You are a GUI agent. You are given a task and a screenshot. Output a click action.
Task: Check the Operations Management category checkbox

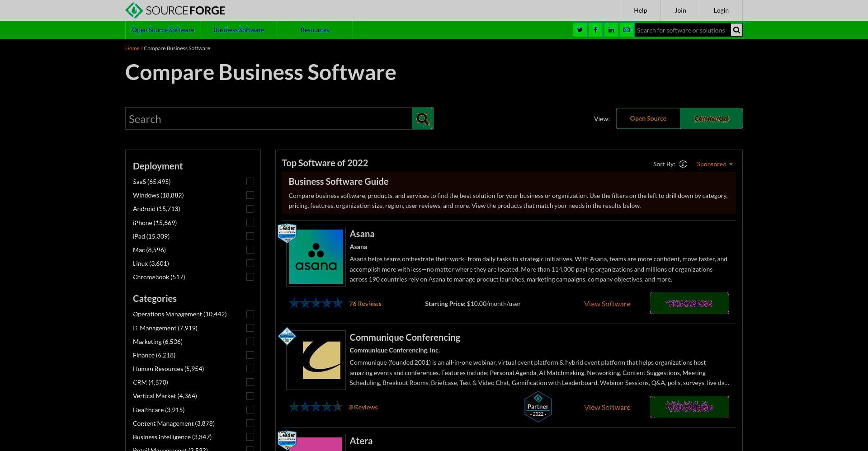click(x=250, y=314)
